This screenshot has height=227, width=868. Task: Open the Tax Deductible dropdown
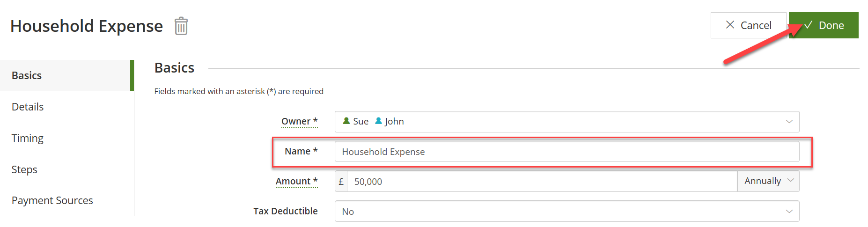[x=567, y=212]
